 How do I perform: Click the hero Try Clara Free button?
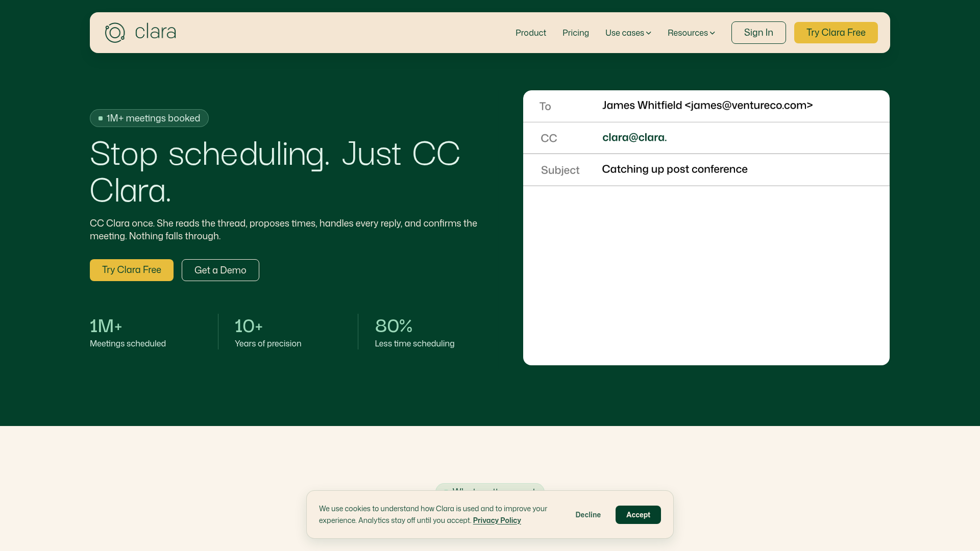[x=132, y=270]
